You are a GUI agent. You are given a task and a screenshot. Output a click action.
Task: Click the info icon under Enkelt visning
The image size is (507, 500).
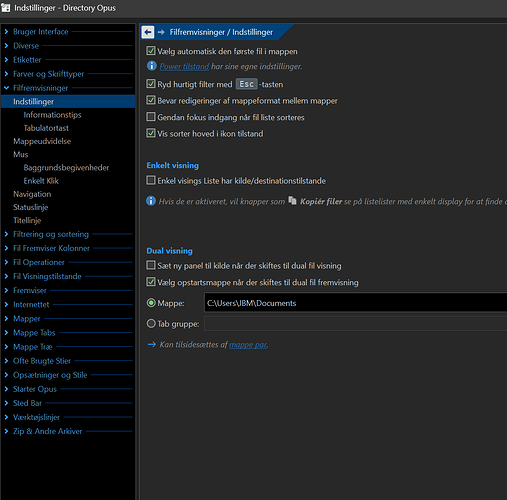(x=151, y=201)
